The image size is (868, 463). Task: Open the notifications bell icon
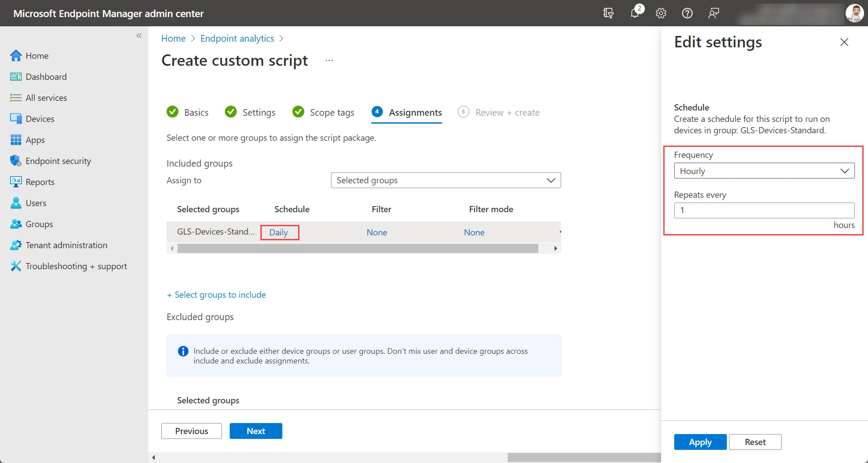(x=635, y=13)
